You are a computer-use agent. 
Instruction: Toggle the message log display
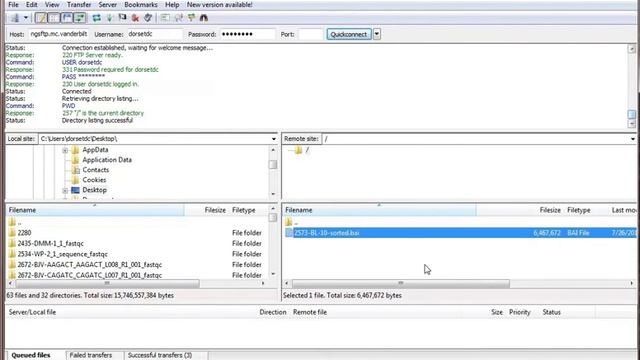[x=41, y=18]
